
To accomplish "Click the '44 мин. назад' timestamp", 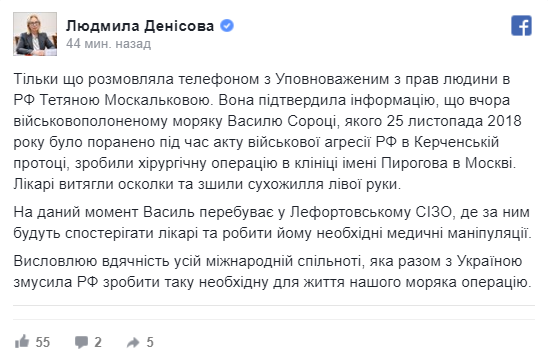I will (x=108, y=44).
